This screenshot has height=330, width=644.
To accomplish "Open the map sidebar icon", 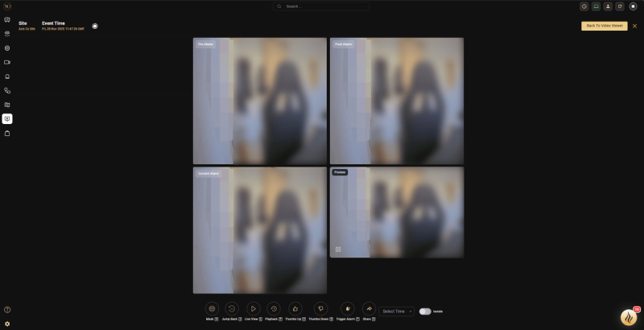I will click(7, 105).
